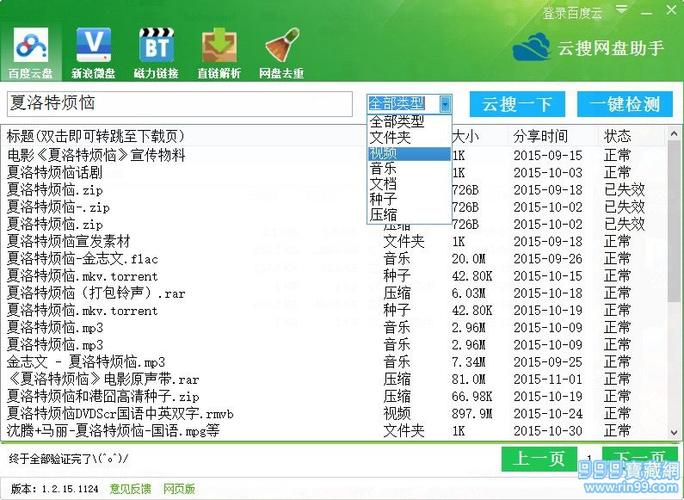Click the 云搜一下 search button
Screen dimensions: 684x500
[517, 104]
